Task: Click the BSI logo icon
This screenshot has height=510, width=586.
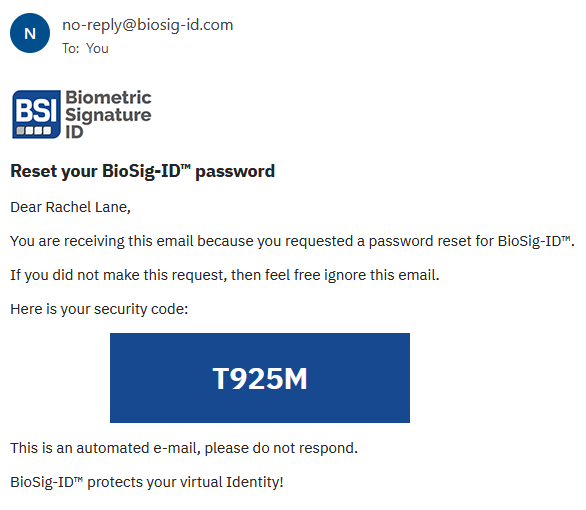Action: coord(36,114)
